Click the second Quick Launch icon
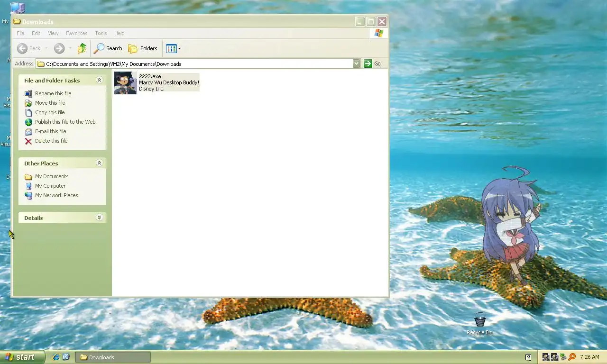 coord(66,357)
